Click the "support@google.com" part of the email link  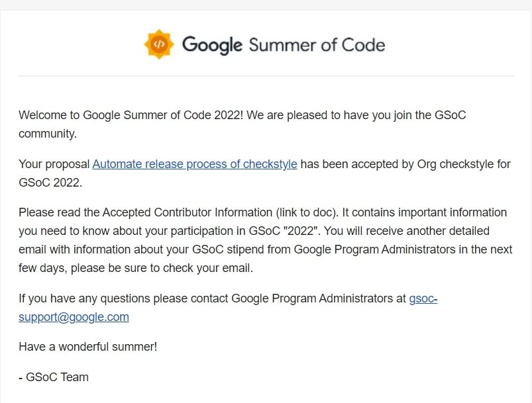tap(74, 317)
